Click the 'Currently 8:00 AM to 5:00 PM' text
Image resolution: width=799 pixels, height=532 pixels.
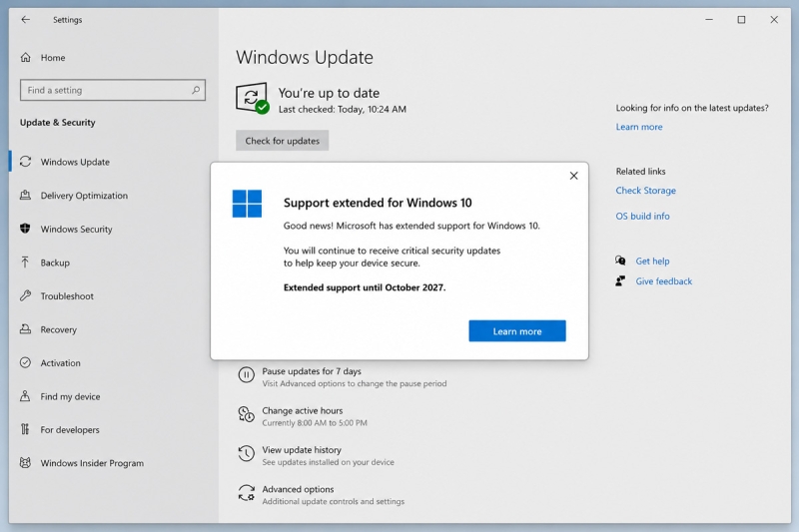[x=315, y=423]
